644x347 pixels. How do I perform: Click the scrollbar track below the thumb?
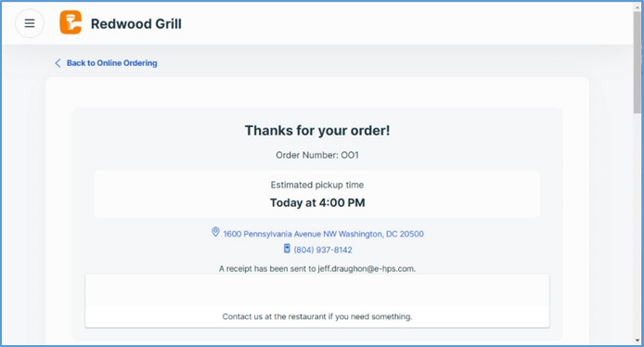(x=638, y=225)
